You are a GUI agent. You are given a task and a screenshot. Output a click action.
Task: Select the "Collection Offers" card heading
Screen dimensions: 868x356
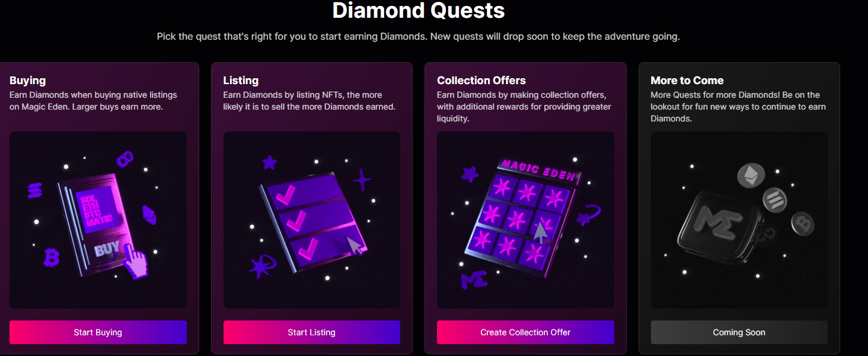481,80
